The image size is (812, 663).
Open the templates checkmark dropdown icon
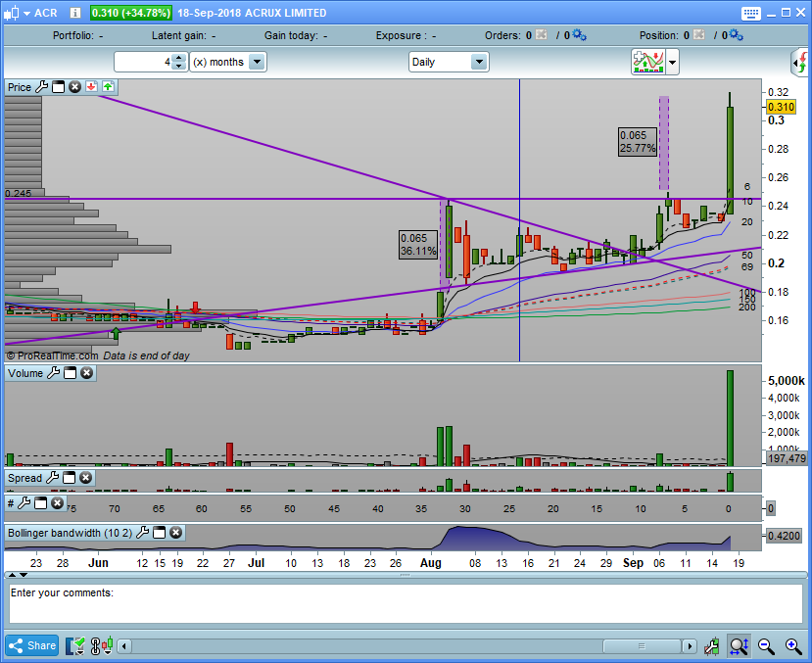pyautogui.click(x=75, y=646)
